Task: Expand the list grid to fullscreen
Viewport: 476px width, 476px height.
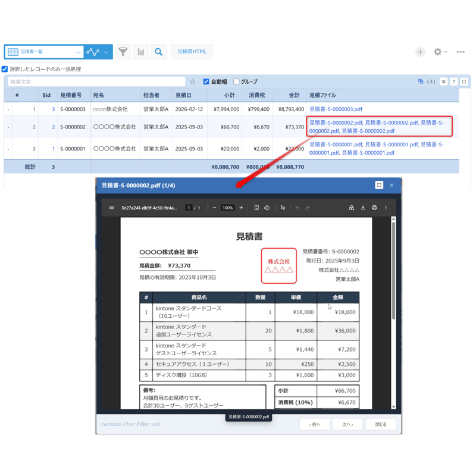Action: (464, 82)
